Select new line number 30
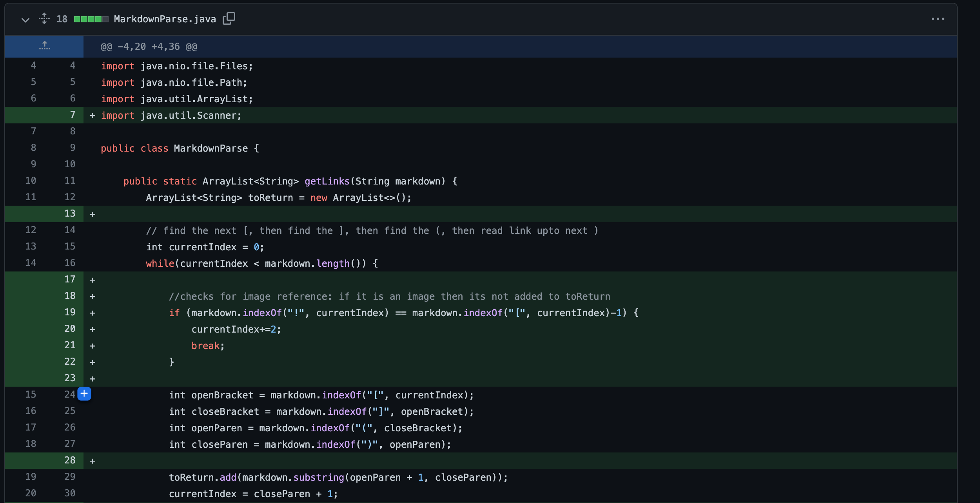Screen dimensions: 980x503 point(70,493)
